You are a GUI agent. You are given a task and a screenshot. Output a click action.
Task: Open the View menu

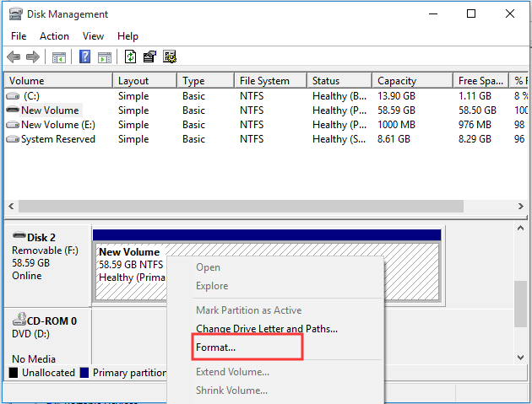[x=93, y=36]
